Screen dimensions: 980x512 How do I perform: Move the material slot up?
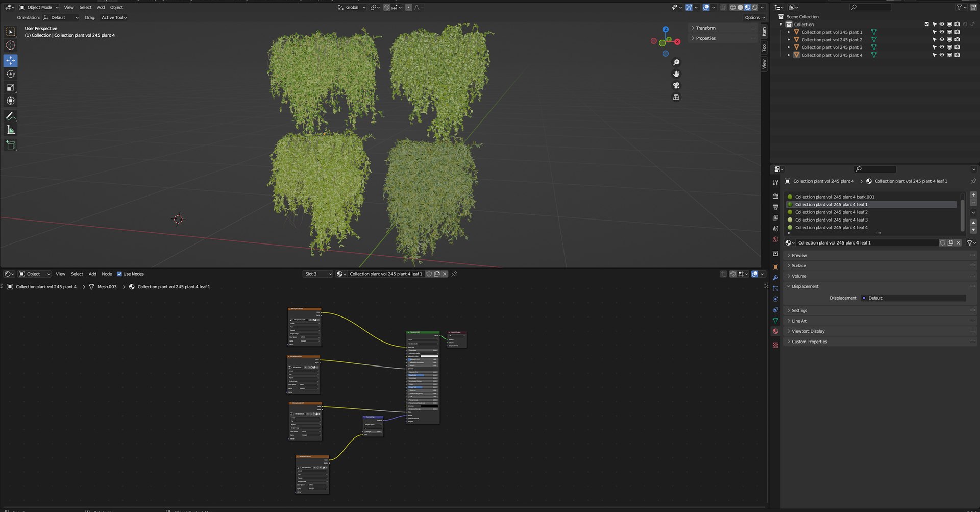click(x=973, y=223)
